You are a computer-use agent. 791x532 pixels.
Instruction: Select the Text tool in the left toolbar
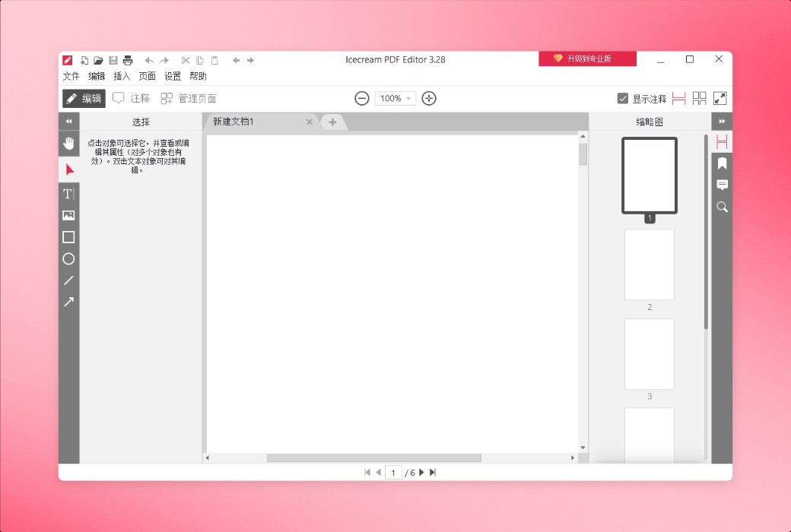click(x=68, y=194)
